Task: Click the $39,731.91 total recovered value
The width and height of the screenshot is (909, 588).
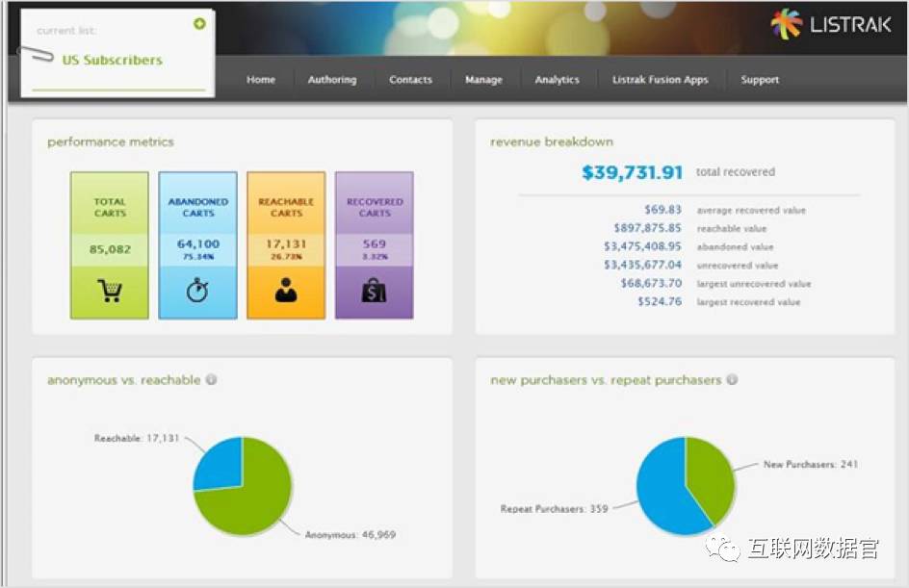Action: [633, 172]
